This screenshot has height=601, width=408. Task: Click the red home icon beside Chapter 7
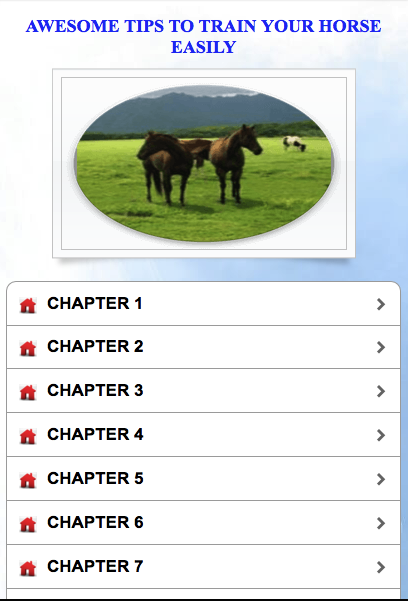point(28,568)
